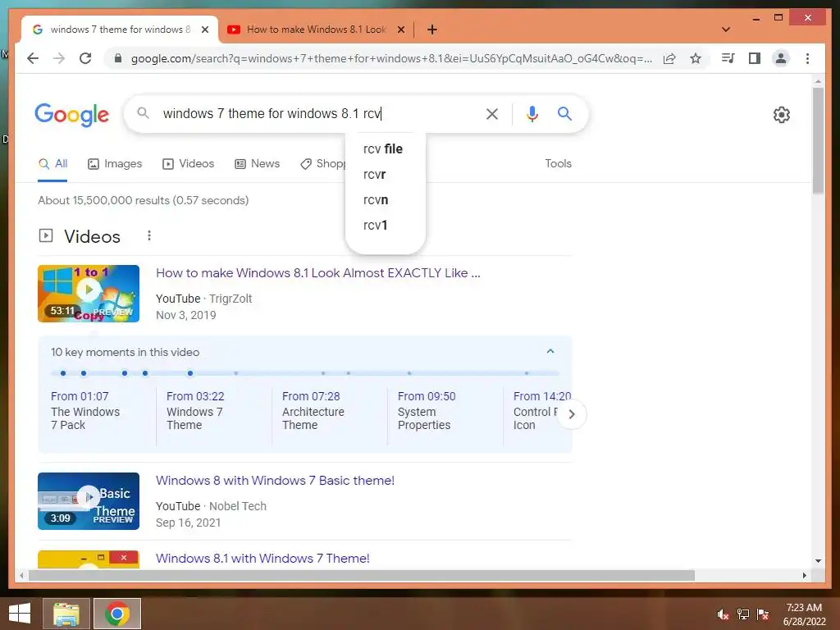840x630 pixels.
Task: Open Chrome's side panel
Action: [755, 58]
